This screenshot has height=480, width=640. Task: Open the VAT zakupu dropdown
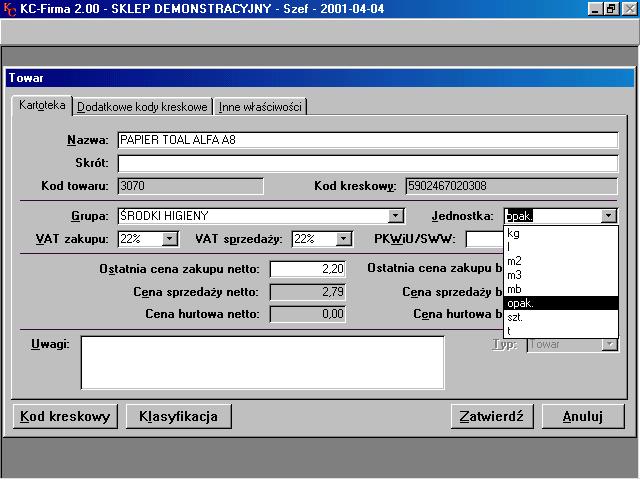tap(169, 239)
